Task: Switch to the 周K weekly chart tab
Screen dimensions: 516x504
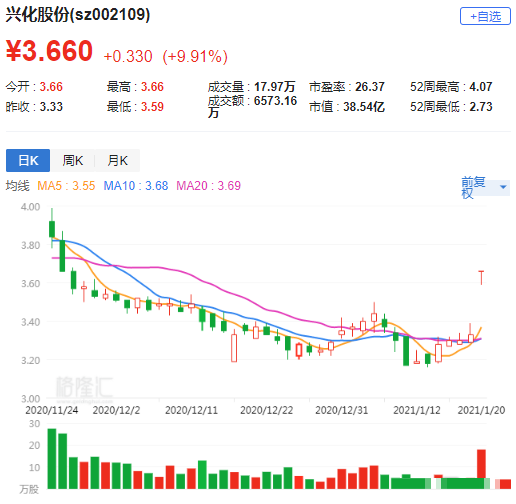Action: click(73, 160)
